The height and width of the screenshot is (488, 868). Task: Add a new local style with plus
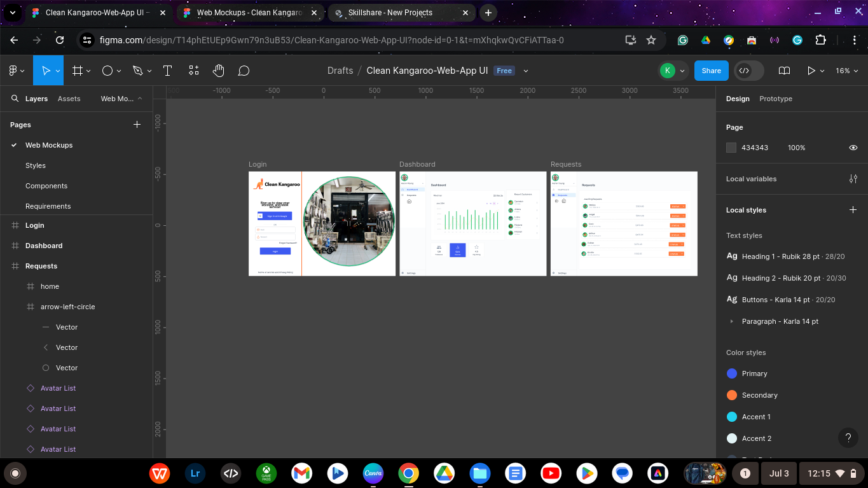853,210
